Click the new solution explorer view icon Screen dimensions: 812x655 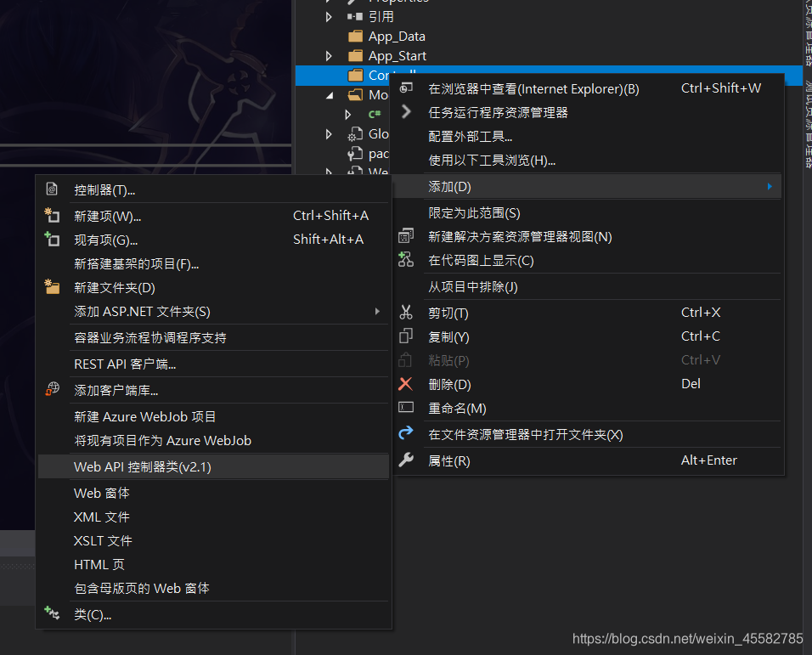point(406,235)
